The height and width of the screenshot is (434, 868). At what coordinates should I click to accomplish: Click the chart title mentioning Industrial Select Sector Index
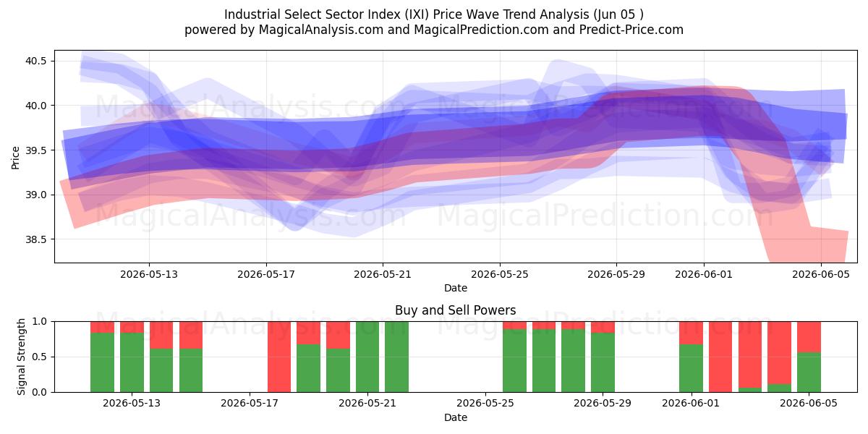434,14
